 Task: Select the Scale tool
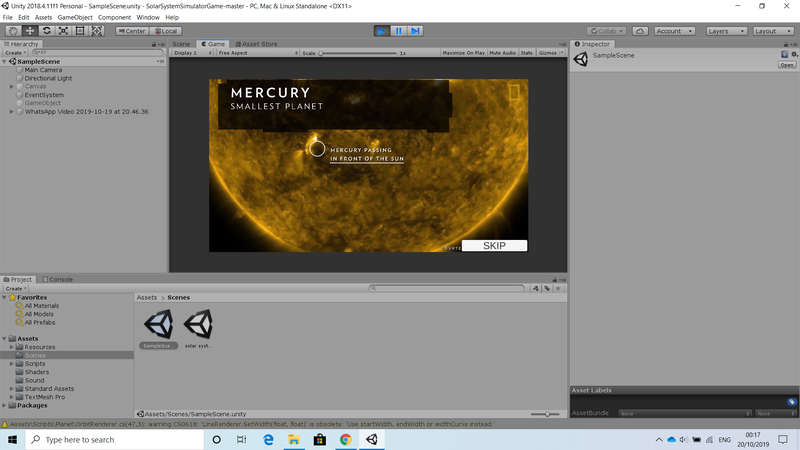pyautogui.click(x=64, y=31)
